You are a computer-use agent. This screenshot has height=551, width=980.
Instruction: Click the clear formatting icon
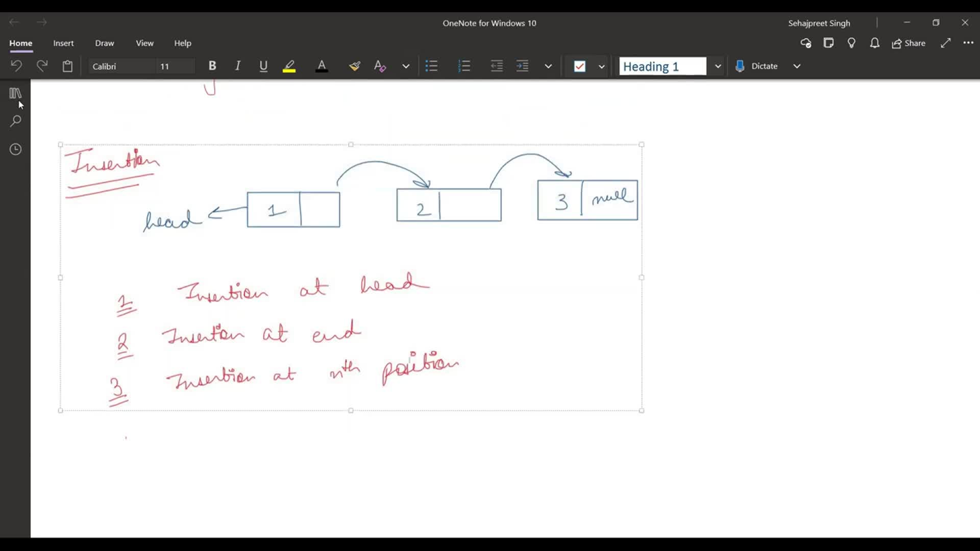pyautogui.click(x=380, y=66)
